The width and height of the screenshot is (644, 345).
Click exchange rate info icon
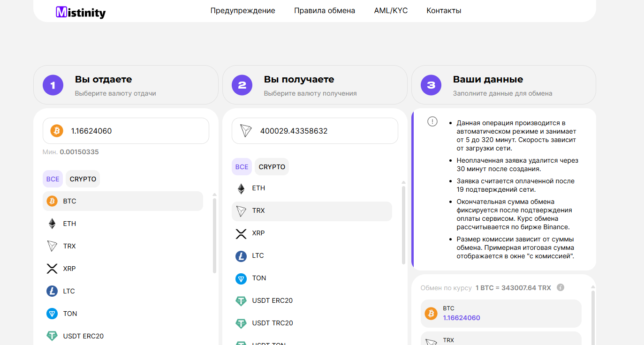click(x=560, y=288)
